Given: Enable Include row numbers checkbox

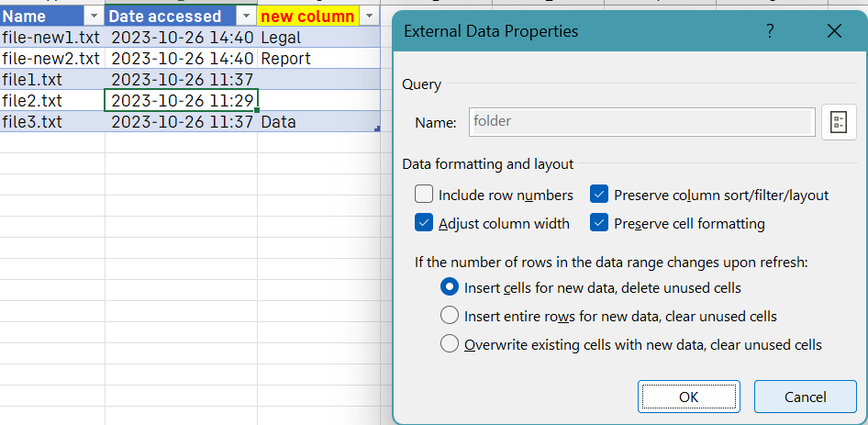Looking at the screenshot, I should 424,195.
